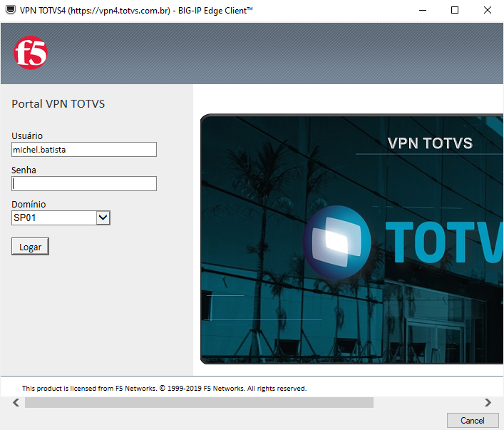Click the Usuário label

27,135
